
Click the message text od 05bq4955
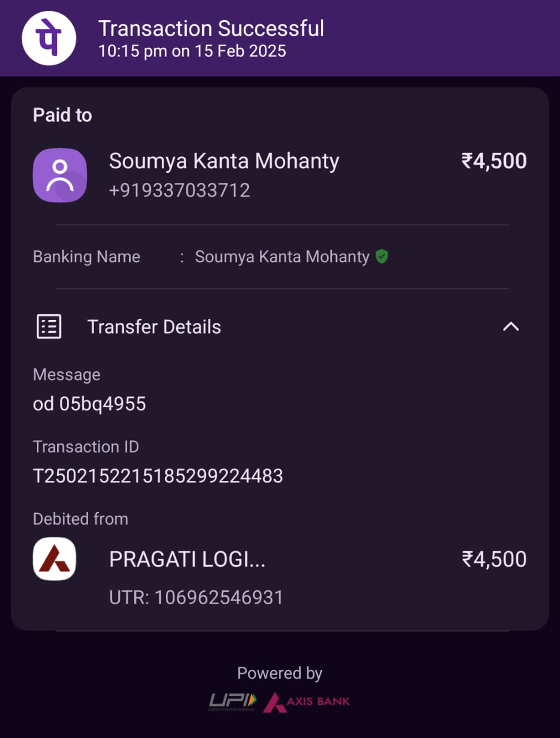coord(89,404)
